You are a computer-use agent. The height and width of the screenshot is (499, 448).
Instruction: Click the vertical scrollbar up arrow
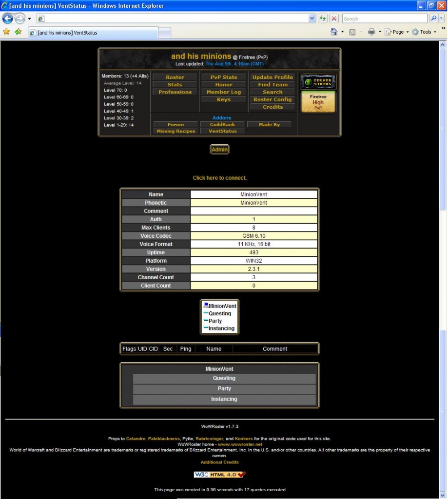[443, 45]
